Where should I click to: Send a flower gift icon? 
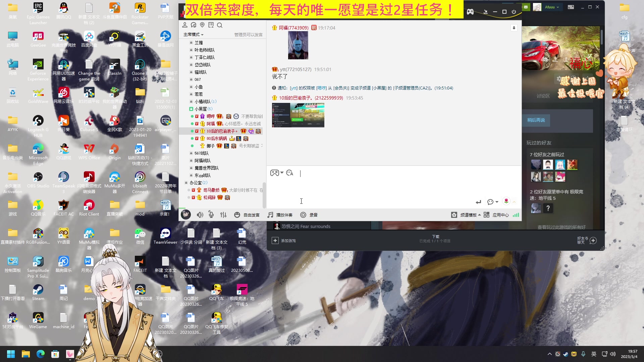[506, 201]
